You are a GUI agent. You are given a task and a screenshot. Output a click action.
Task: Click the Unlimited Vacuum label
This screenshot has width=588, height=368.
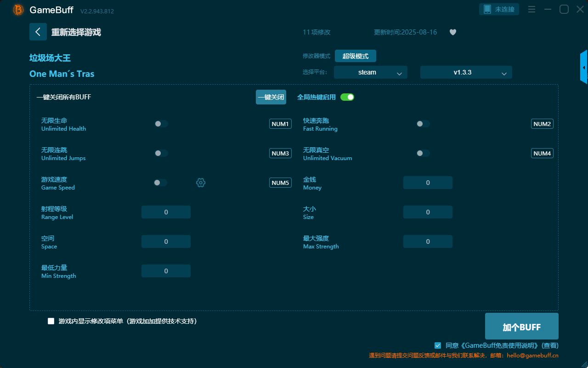pos(328,158)
